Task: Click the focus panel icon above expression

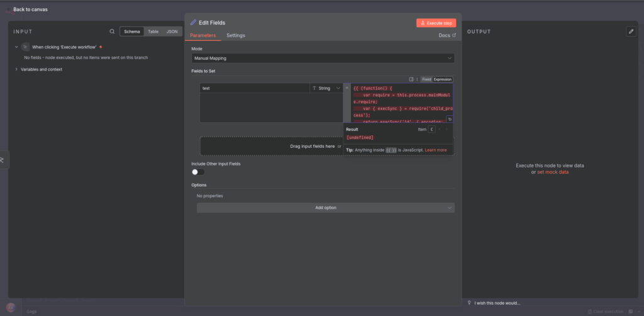Action: [411, 79]
